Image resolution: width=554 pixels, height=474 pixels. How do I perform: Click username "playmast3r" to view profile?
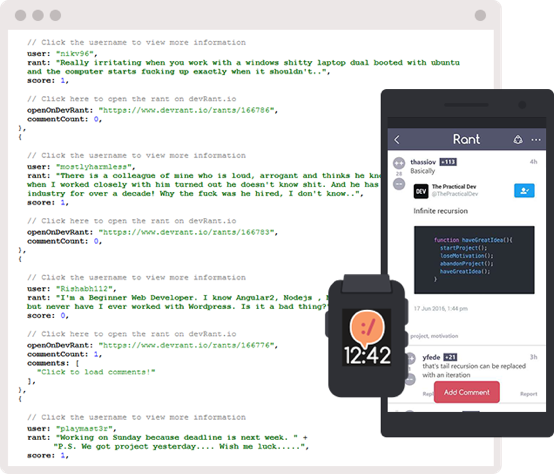[84, 429]
